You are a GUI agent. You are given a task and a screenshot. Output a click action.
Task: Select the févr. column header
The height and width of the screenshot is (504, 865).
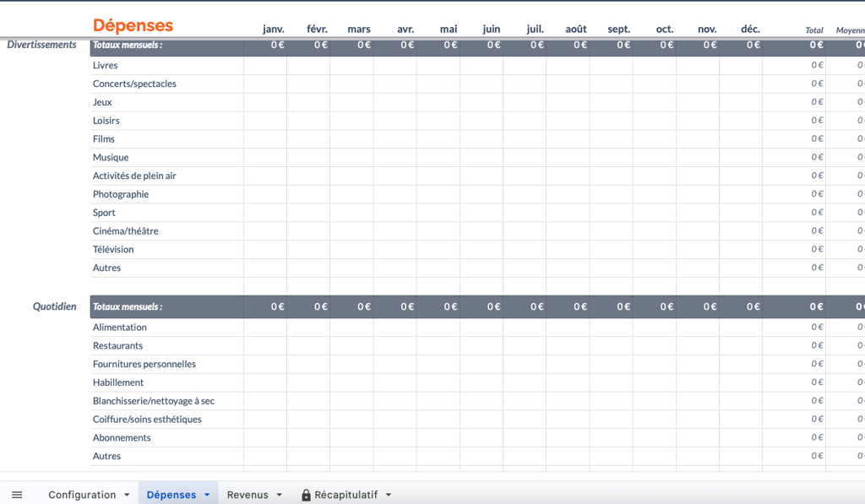click(x=317, y=30)
